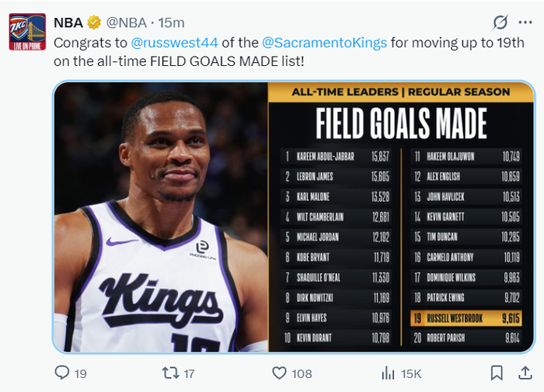
Task: Click the congratulations post text
Action: (233, 61)
